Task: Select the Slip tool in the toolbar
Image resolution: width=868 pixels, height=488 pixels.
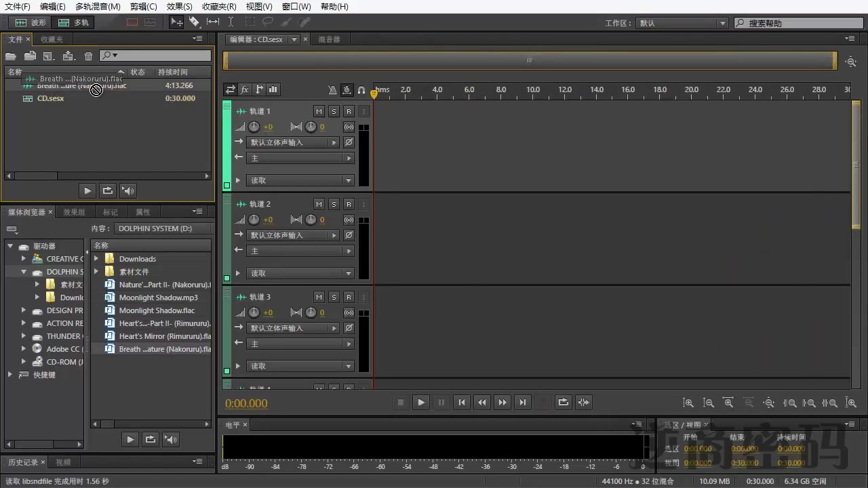Action: 213,22
